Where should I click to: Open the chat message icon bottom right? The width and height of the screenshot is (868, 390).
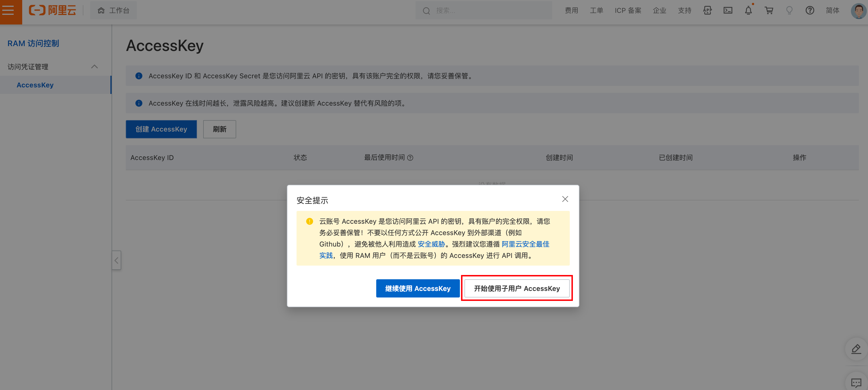[856, 383]
